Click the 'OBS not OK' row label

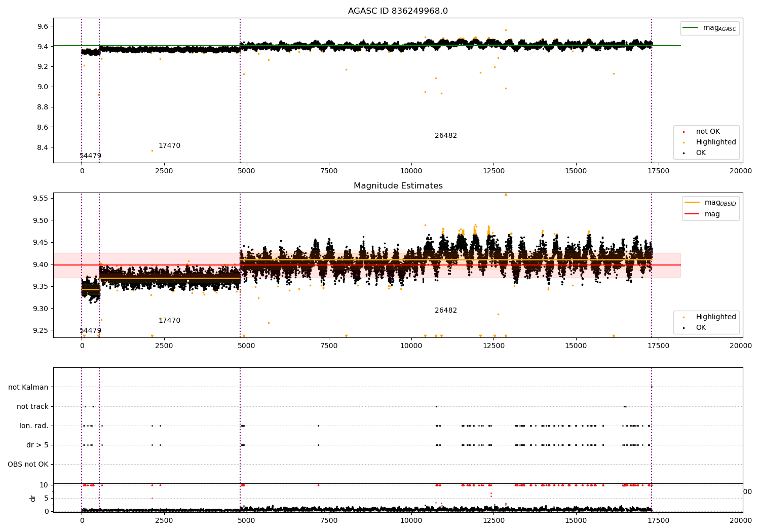point(28,465)
